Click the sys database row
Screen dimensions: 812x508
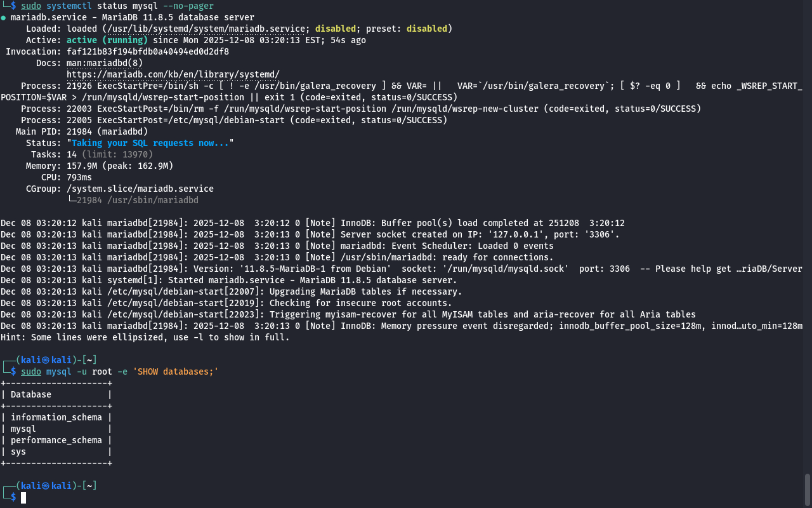pyautogui.click(x=18, y=451)
